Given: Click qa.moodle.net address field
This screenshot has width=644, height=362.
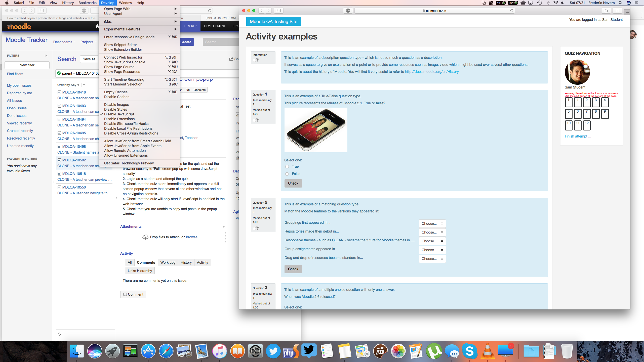Looking at the screenshot, I should pos(434,11).
